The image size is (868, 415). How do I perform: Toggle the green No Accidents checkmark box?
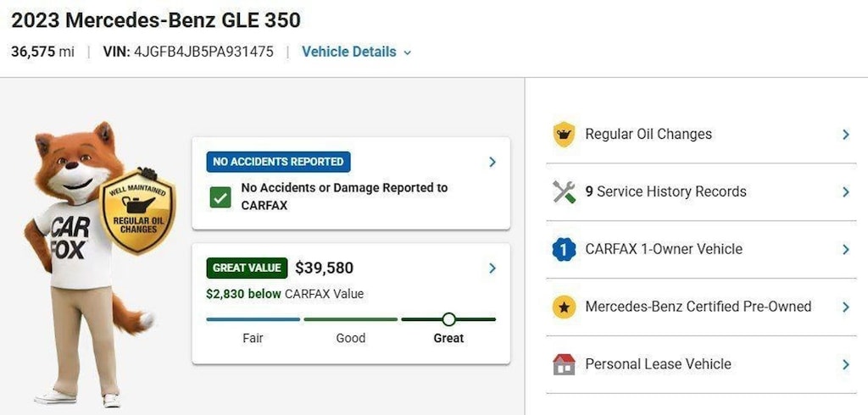point(220,197)
